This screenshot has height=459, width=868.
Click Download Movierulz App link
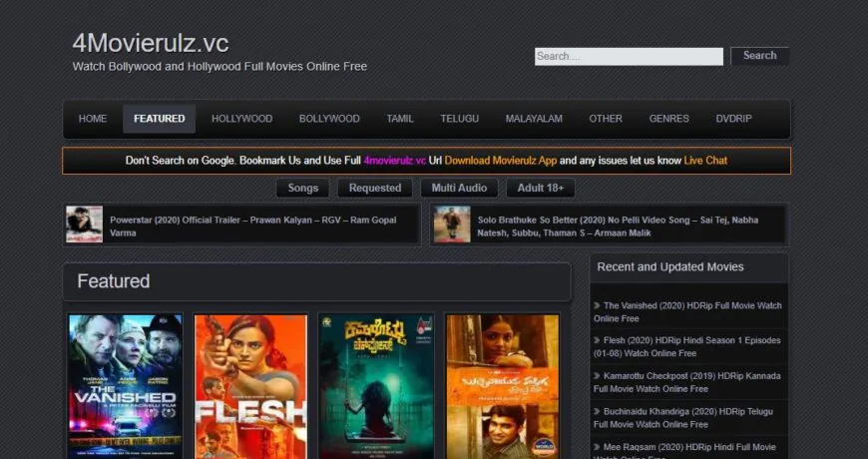(501, 161)
